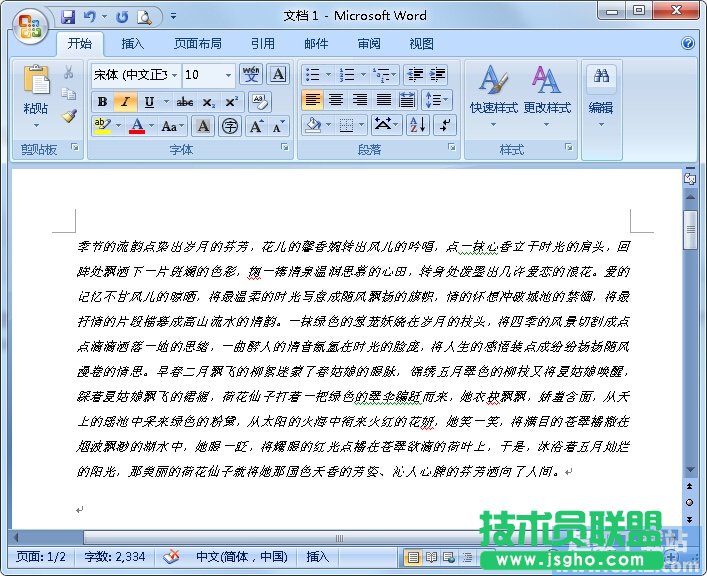Toggle bold formatting
Image resolution: width=707 pixels, height=576 pixels.
102,102
